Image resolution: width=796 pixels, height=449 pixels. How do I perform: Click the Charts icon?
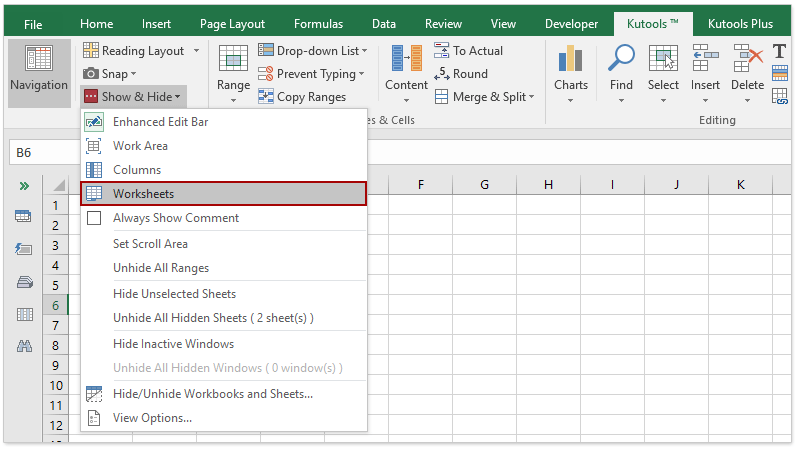[x=570, y=58]
